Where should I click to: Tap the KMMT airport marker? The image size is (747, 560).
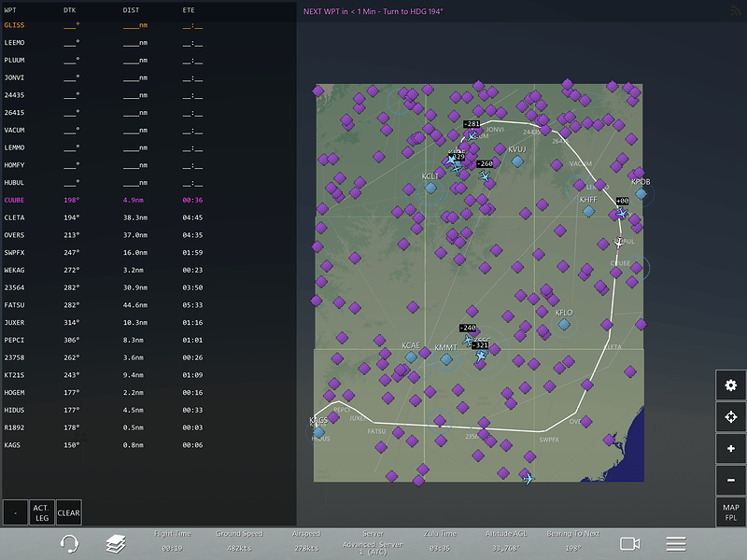click(x=446, y=358)
